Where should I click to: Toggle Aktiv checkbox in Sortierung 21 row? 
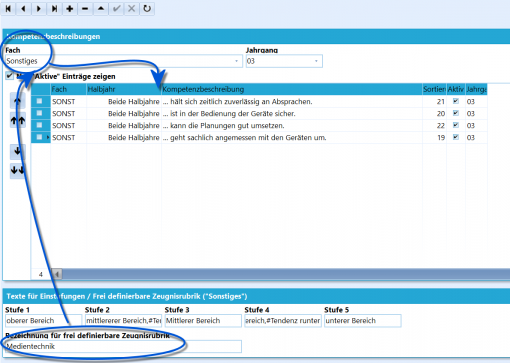(456, 101)
